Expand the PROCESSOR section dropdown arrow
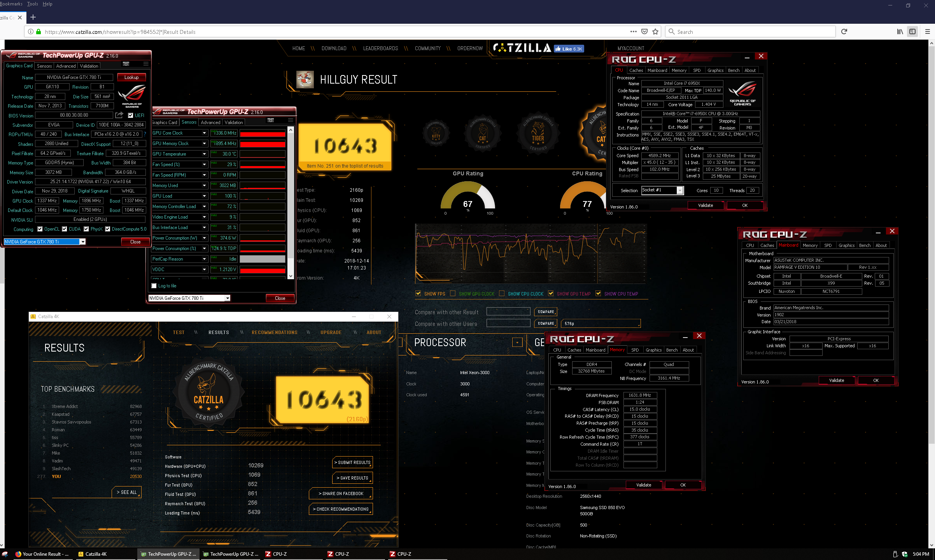935x560 pixels. tap(517, 342)
